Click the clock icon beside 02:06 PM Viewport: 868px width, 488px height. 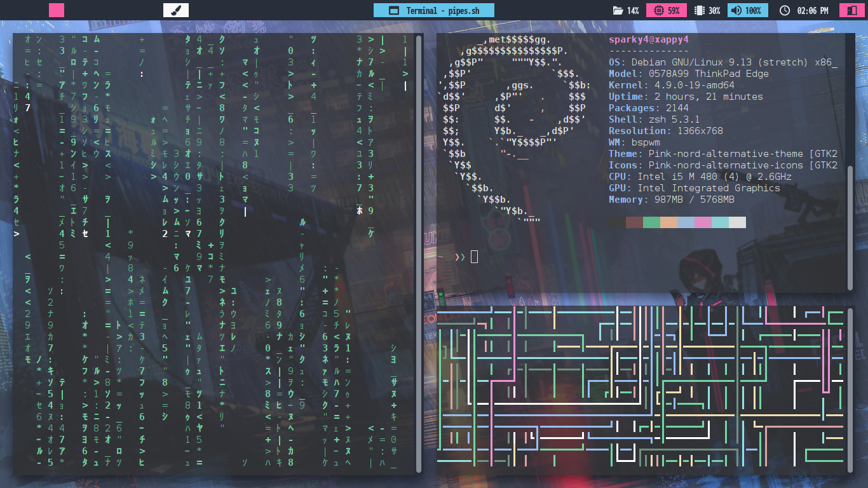click(x=785, y=11)
